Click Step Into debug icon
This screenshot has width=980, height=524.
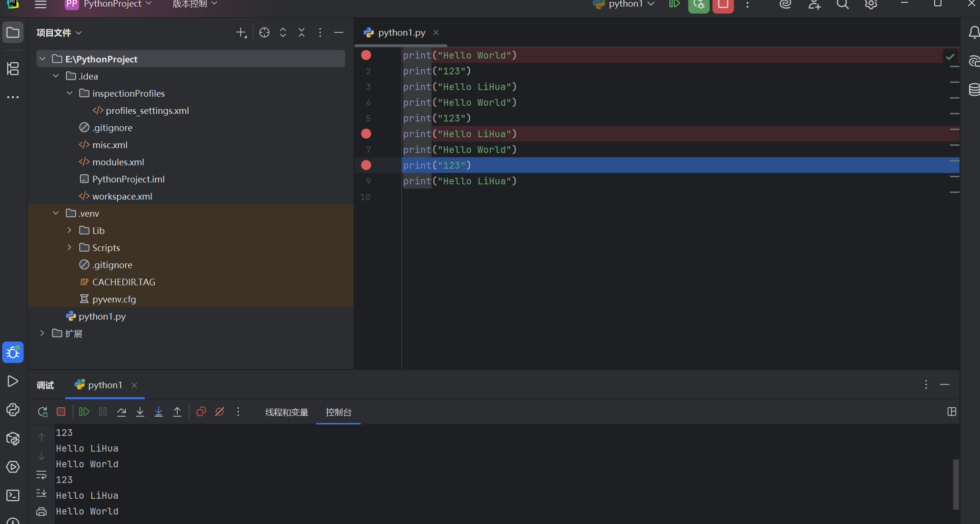tap(140, 412)
